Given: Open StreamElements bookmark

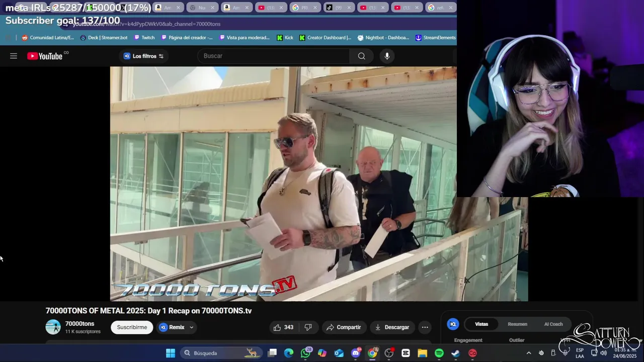Looking at the screenshot, I should click(x=436, y=37).
